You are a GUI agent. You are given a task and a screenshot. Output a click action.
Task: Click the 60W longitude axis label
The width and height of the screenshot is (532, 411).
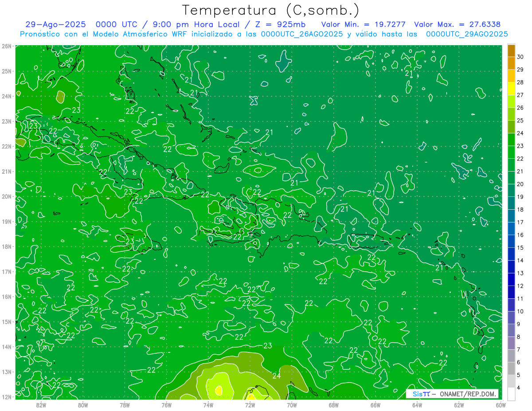coord(501,404)
